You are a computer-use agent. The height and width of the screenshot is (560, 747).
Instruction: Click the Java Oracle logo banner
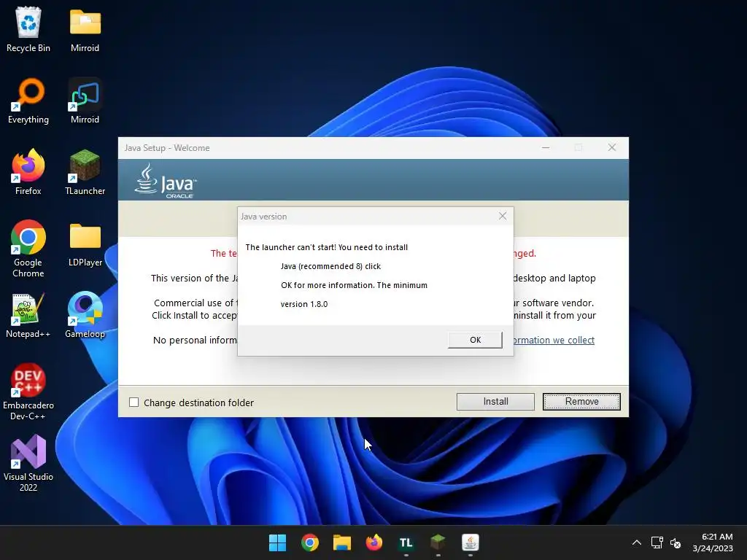(165, 181)
